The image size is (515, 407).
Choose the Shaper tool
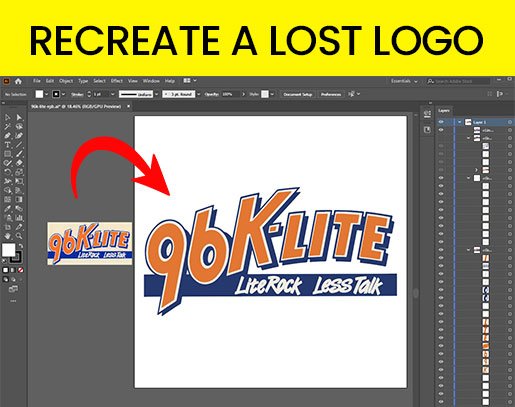[x=8, y=163]
